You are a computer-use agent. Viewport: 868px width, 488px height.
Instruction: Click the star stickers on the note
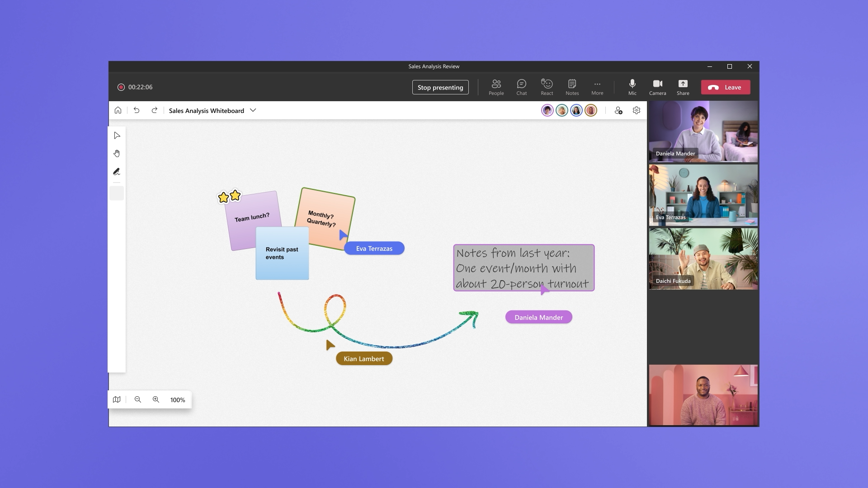[x=229, y=196]
